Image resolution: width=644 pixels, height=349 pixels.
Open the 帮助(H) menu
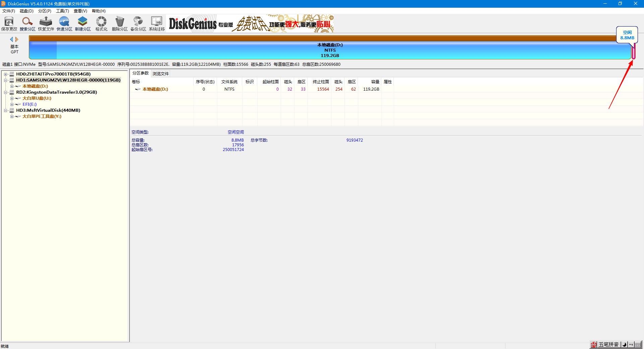tap(99, 11)
